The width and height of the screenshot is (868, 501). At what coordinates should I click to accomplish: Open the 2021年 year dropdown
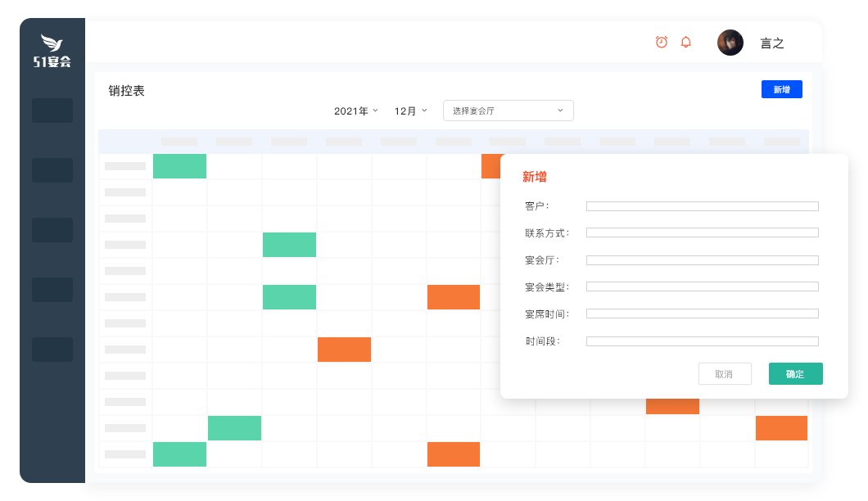click(x=356, y=111)
